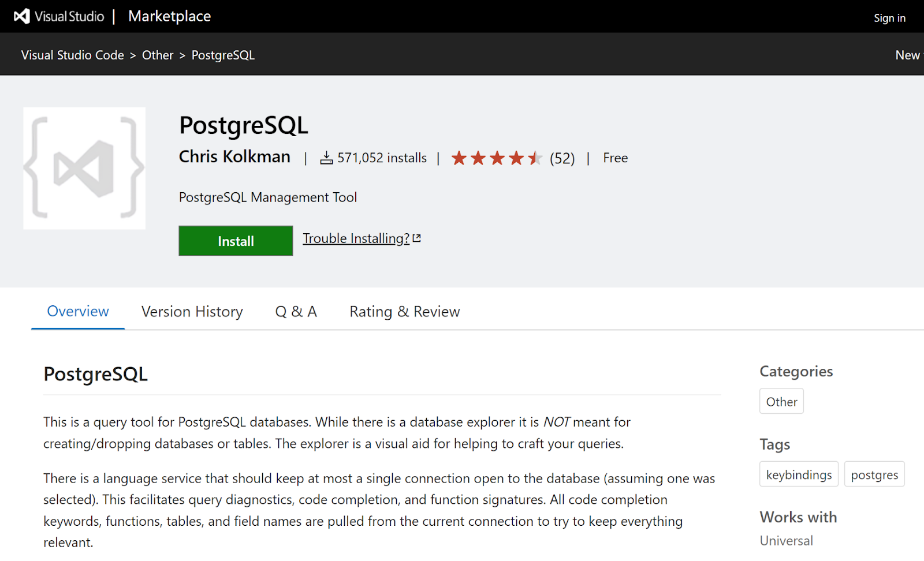Open publisher Chris Kolkman's page
Image resolution: width=924 pixels, height=561 pixels.
pyautogui.click(x=234, y=156)
